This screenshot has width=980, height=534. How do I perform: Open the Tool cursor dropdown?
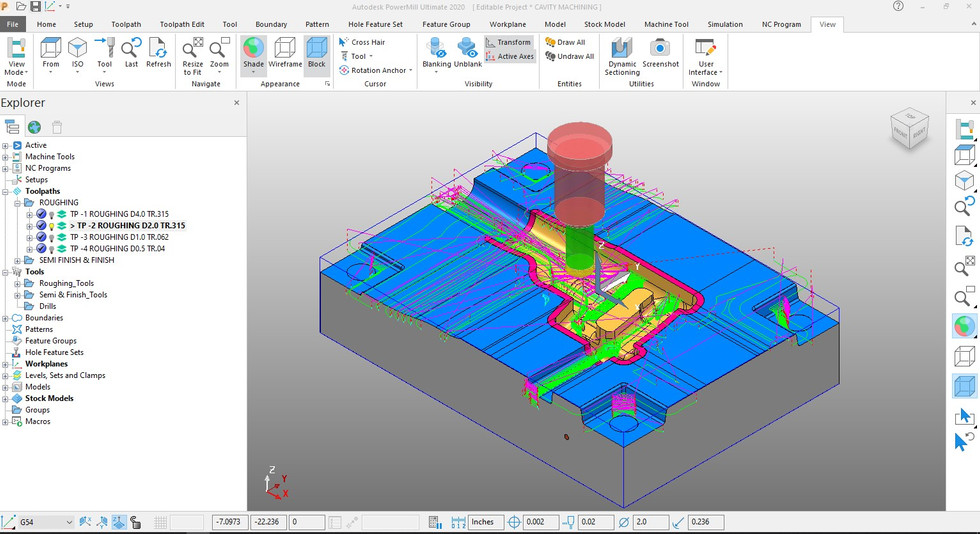(x=356, y=56)
